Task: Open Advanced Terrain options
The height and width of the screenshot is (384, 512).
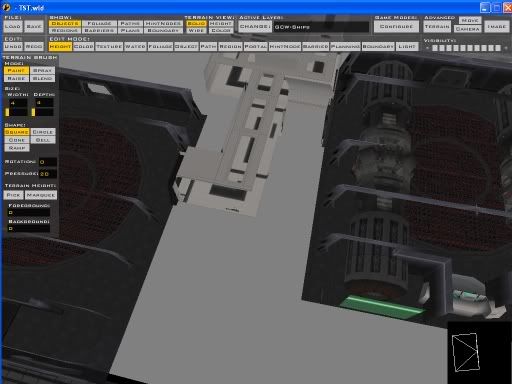Action: [x=437, y=27]
